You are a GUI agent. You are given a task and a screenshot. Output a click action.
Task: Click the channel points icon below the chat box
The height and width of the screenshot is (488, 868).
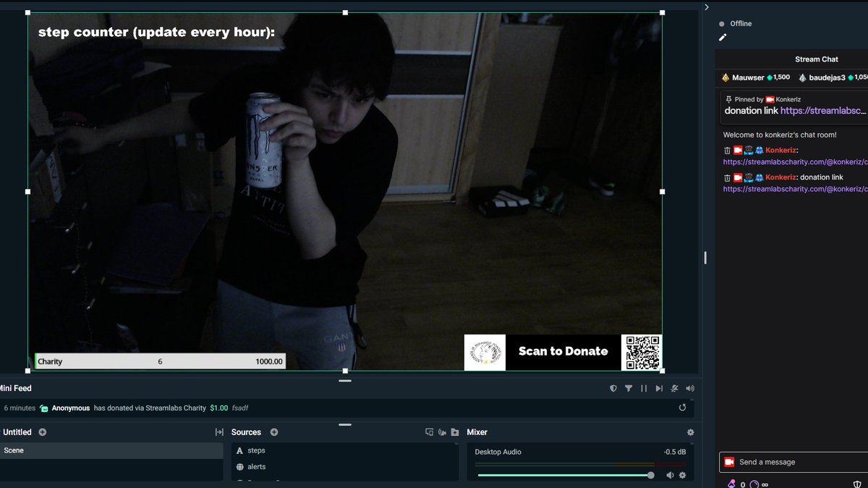click(x=754, y=484)
